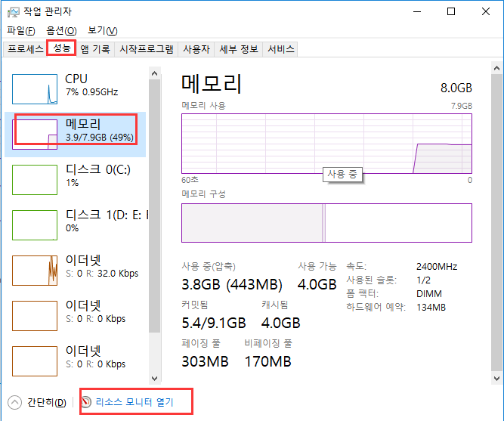The width and height of the screenshot is (504, 421).
Task: Switch to the 앱 기록 tab
Action: [x=95, y=49]
